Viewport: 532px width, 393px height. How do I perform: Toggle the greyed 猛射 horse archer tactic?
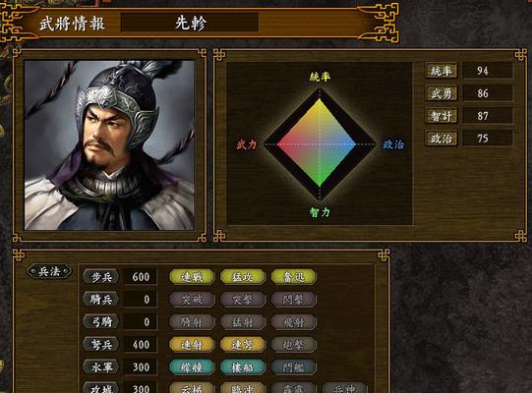click(242, 322)
